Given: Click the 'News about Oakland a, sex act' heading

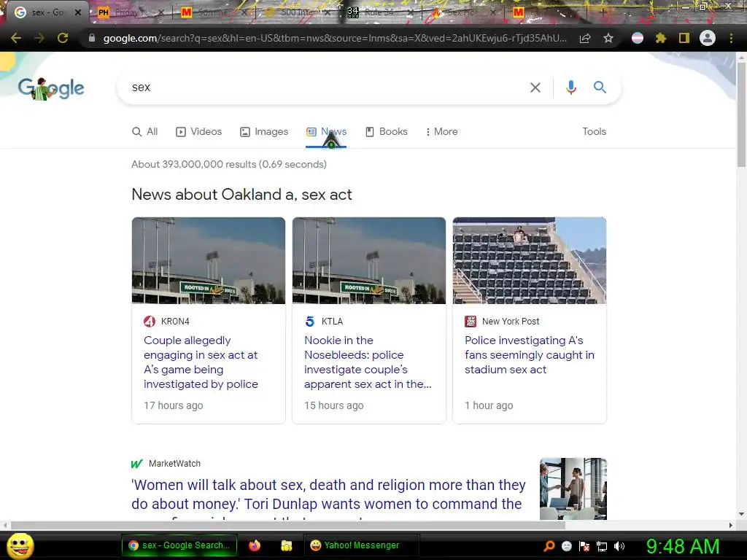Looking at the screenshot, I should (241, 194).
